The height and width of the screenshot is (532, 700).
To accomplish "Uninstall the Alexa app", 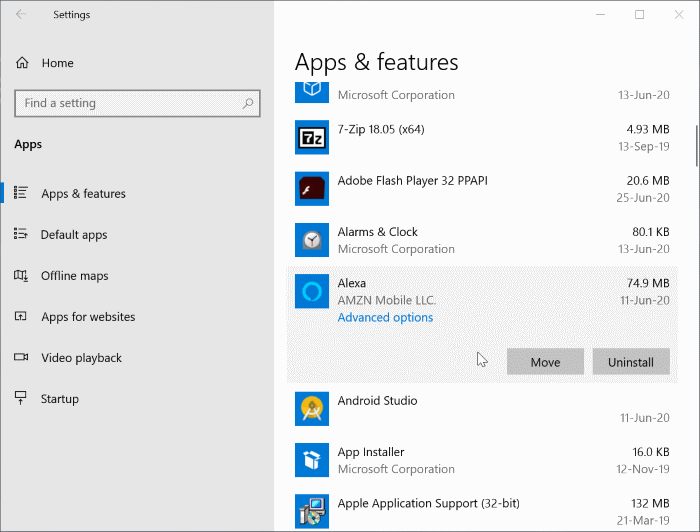I will 631,362.
